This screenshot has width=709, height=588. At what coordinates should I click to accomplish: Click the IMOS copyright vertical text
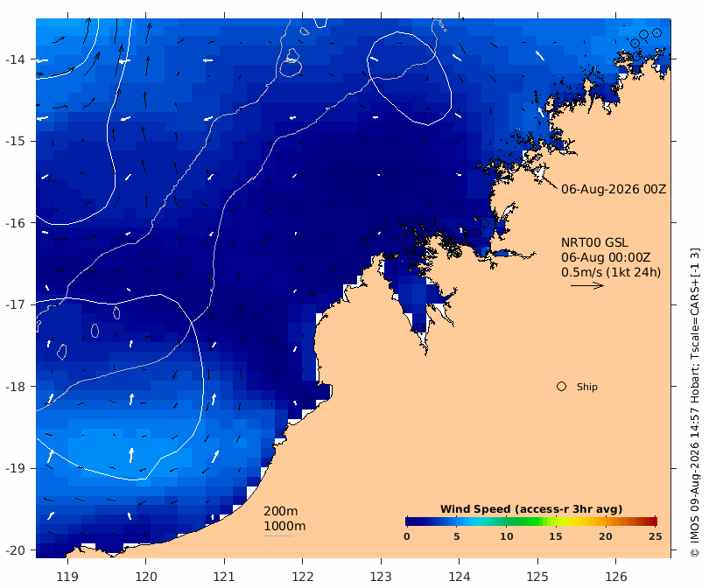(x=695, y=402)
